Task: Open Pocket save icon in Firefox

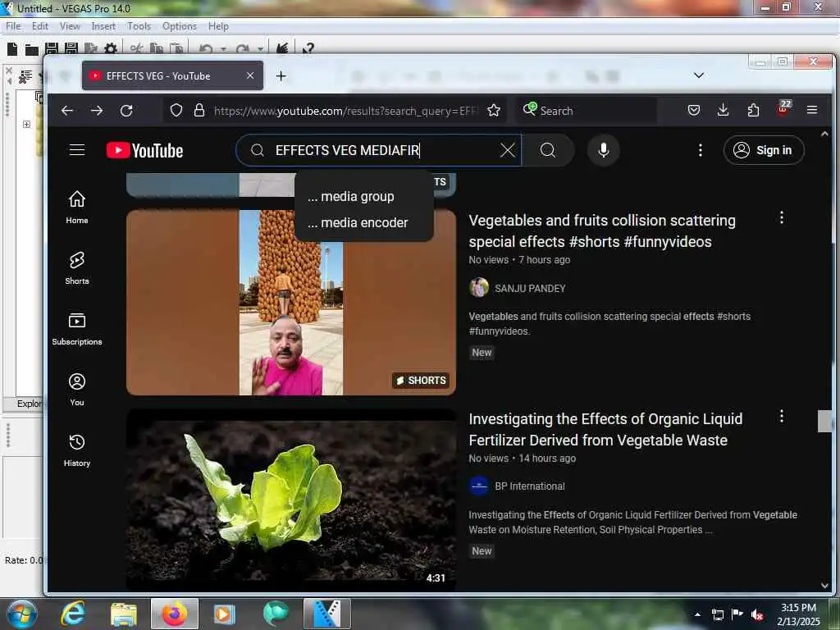Action: (694, 111)
